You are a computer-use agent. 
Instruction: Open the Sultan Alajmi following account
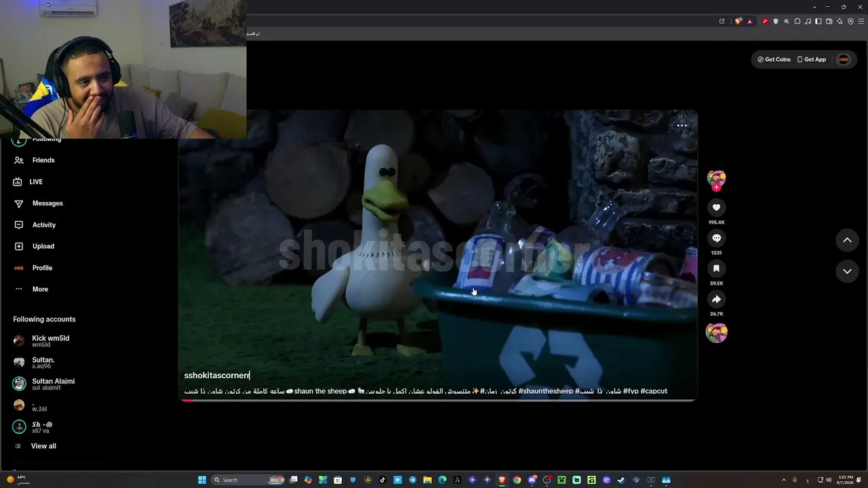click(x=45, y=384)
